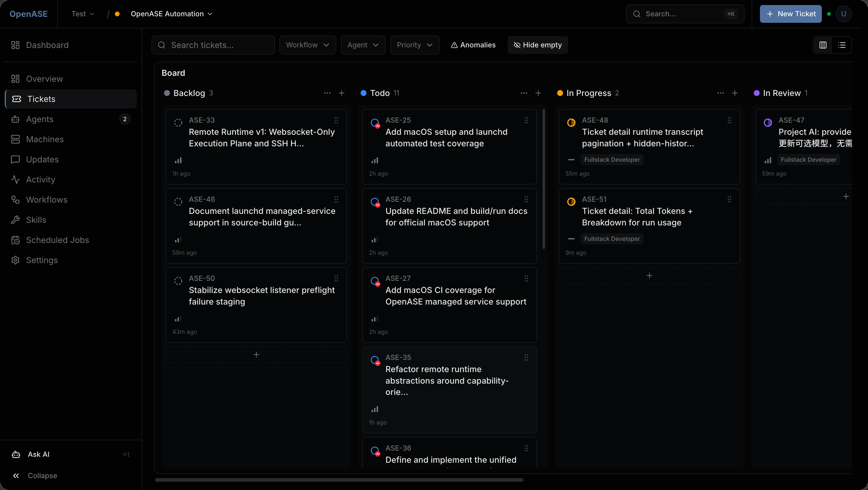This screenshot has width=868, height=490.
Task: Open Settings via gear icon
Action: [15, 260]
